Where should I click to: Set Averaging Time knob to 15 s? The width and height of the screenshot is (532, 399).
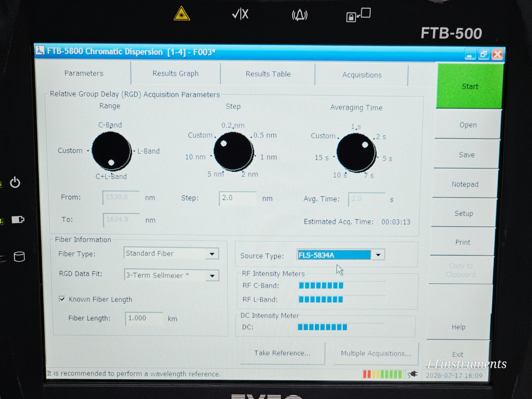(x=322, y=158)
